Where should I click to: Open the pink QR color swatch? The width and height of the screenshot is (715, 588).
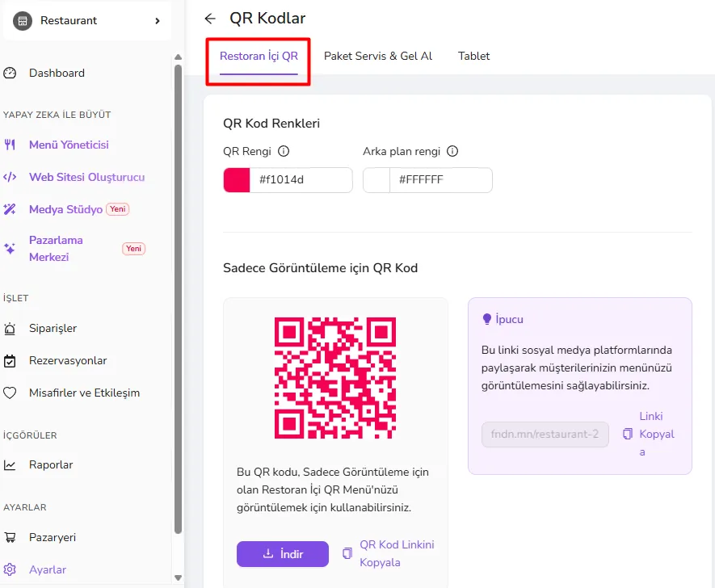click(237, 180)
